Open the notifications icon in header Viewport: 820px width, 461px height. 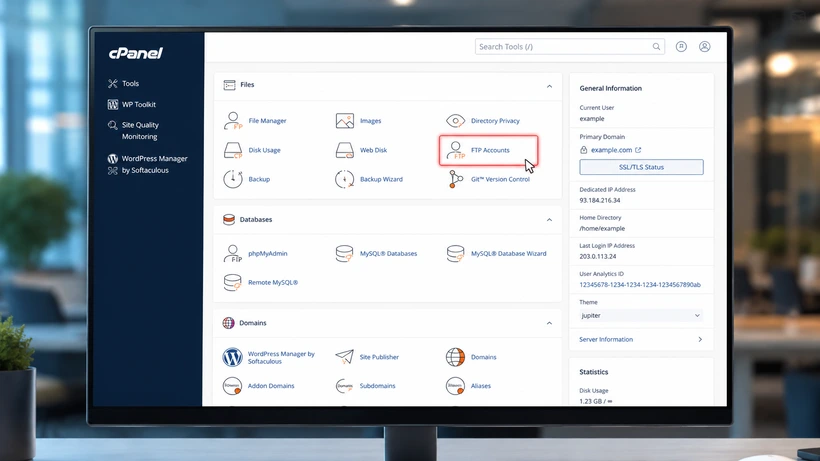681,47
